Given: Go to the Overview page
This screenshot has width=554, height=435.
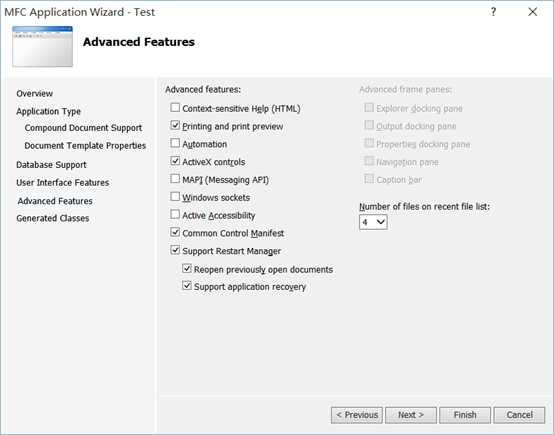Looking at the screenshot, I should [x=34, y=94].
